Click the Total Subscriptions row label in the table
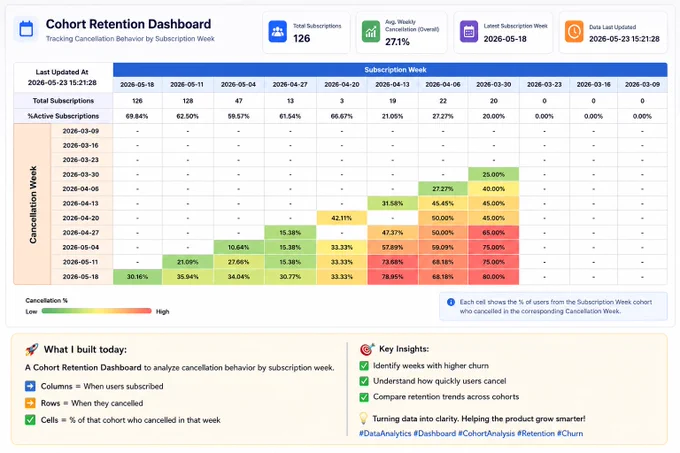Screen dimensions: 680x453 click(x=63, y=101)
